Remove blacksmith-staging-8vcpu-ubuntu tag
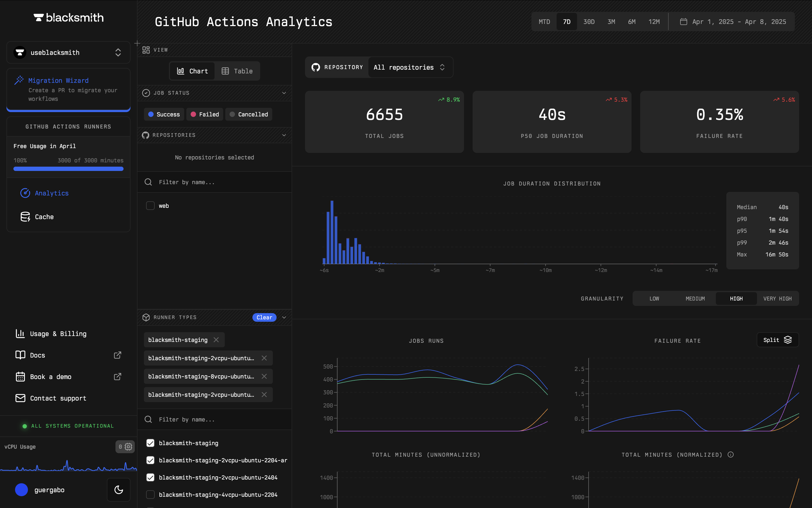 point(264,376)
